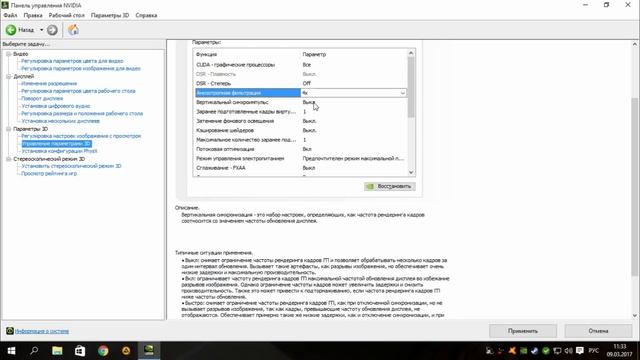The width and height of the screenshot is (640, 360).
Task: Collapse the Видео tree node
Action: coord(9,54)
